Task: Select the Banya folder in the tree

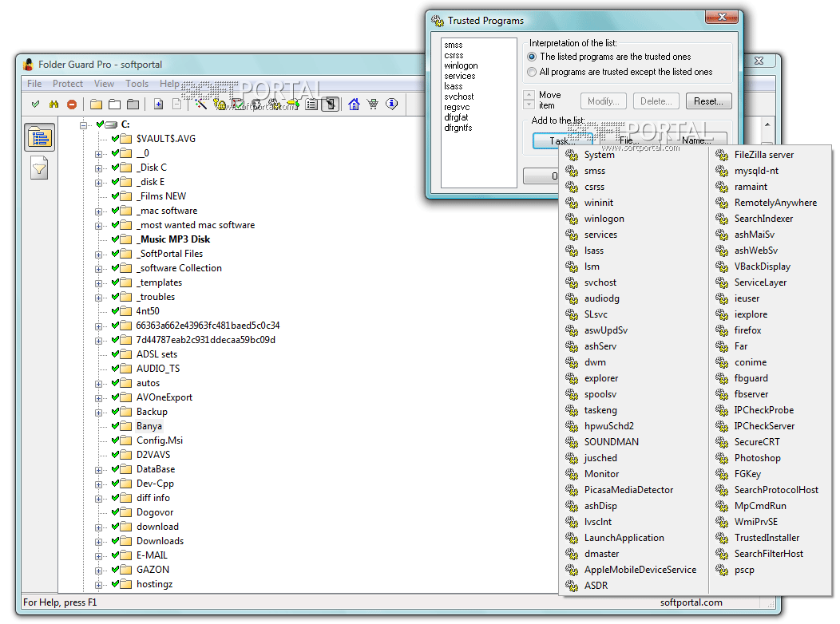Action: coord(149,426)
